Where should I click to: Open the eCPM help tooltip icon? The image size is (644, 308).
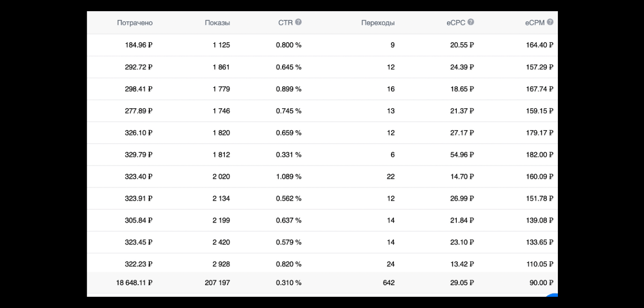click(x=550, y=22)
